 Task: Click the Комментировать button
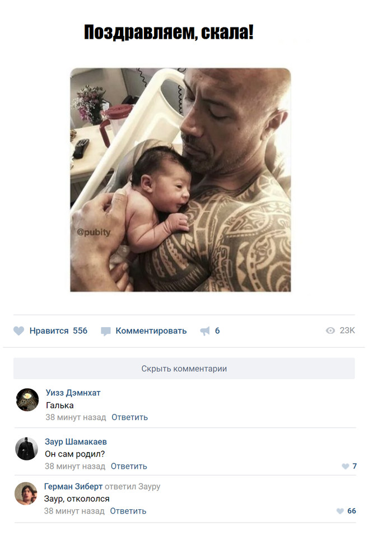[x=144, y=331]
